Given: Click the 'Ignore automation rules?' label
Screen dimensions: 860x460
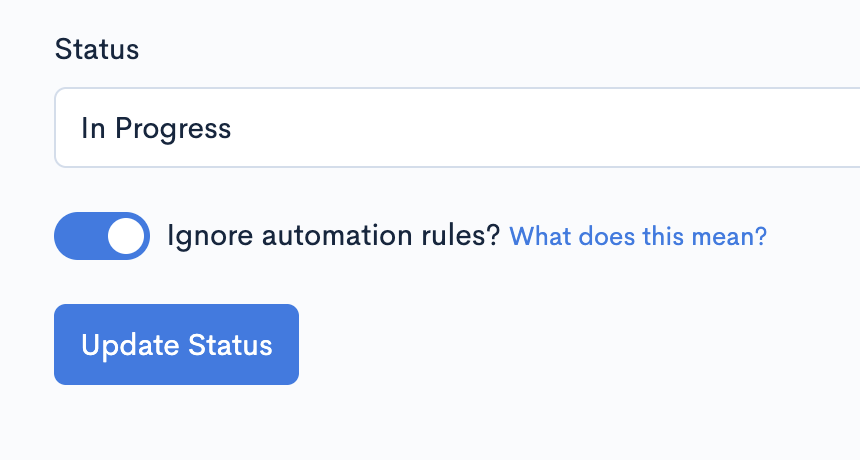Looking at the screenshot, I should point(333,236).
